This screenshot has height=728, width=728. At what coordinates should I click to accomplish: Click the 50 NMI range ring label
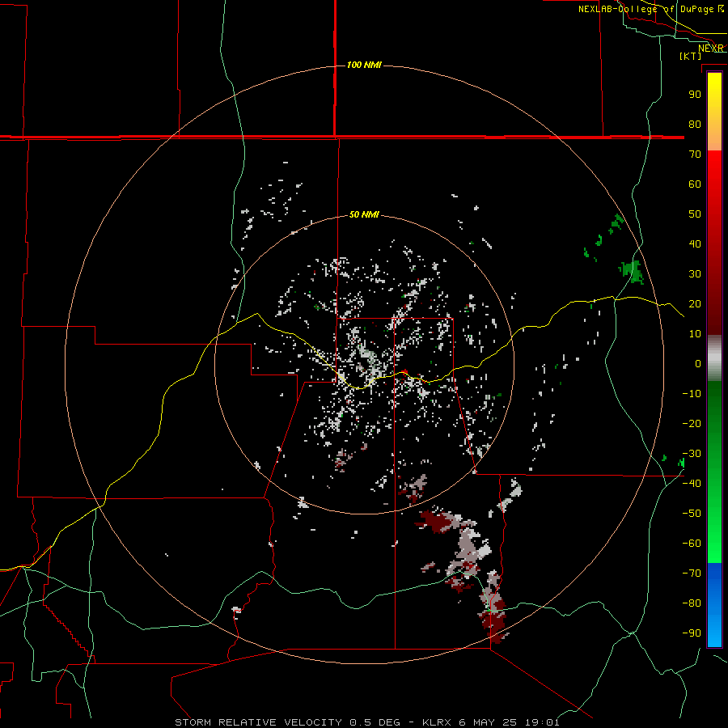(364, 214)
